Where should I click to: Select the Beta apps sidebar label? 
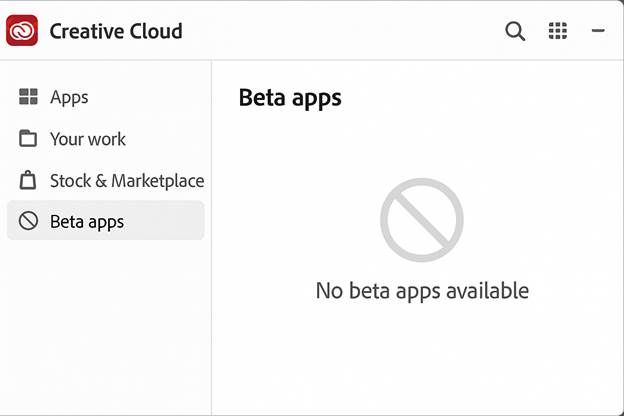point(87,222)
